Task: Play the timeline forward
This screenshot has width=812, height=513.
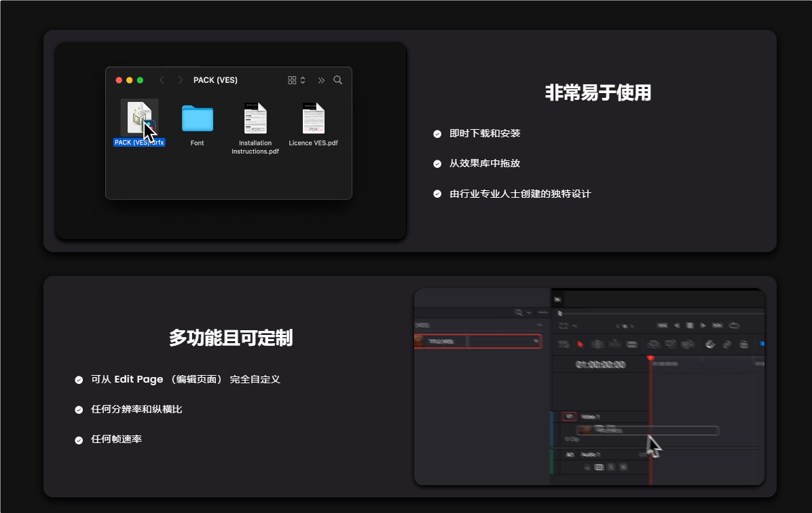Action: click(x=703, y=325)
